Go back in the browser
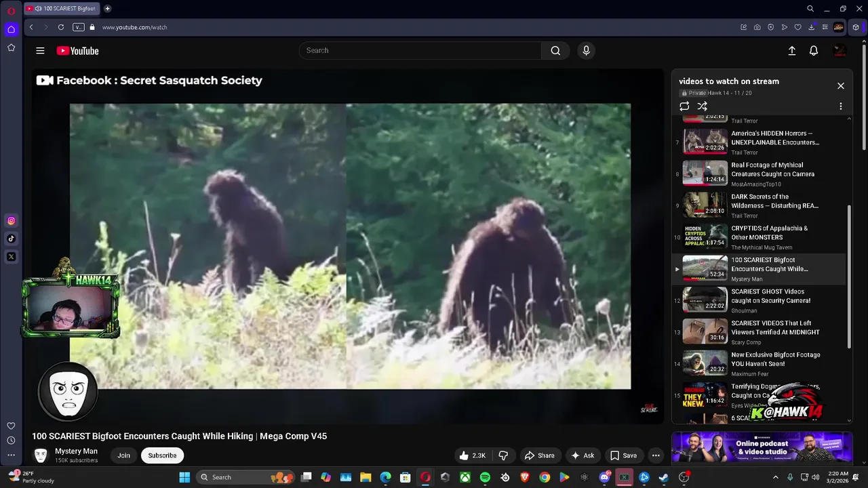Image resolution: width=868 pixels, height=488 pixels. pyautogui.click(x=31, y=27)
